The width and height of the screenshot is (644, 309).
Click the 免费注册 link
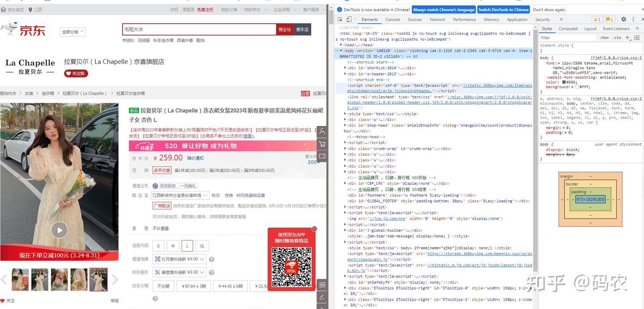coord(205,9)
